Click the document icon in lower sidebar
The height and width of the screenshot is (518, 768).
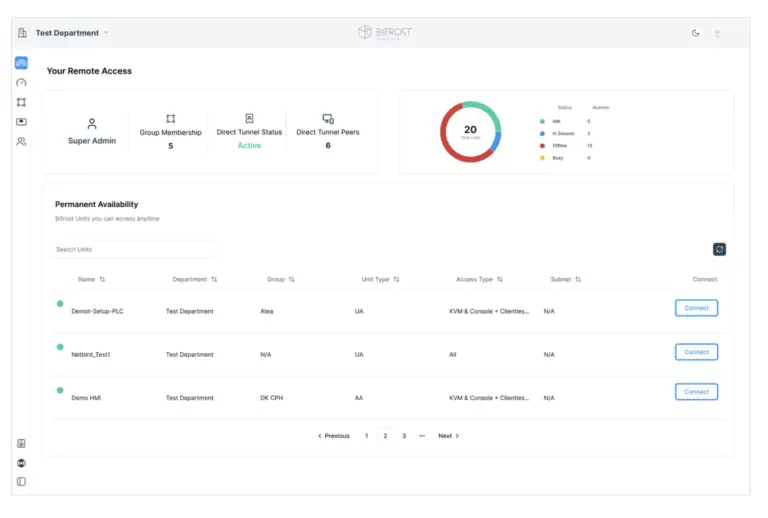click(x=21, y=443)
